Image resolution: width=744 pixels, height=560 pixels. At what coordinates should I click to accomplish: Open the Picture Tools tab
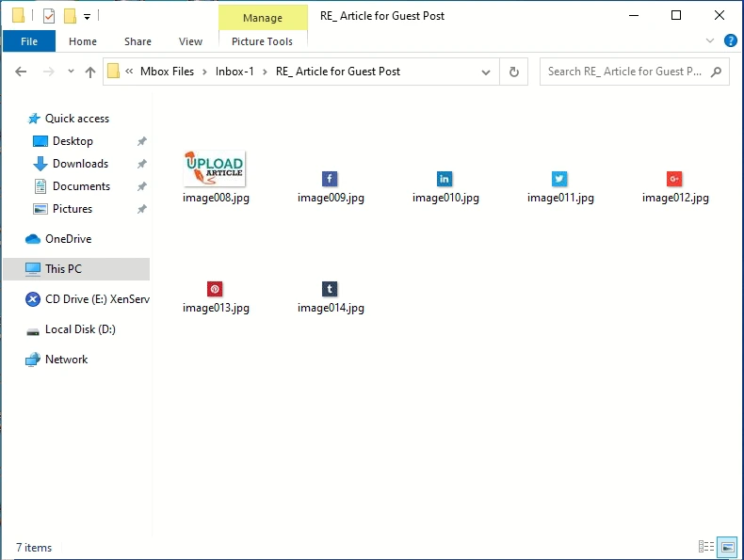[263, 41]
